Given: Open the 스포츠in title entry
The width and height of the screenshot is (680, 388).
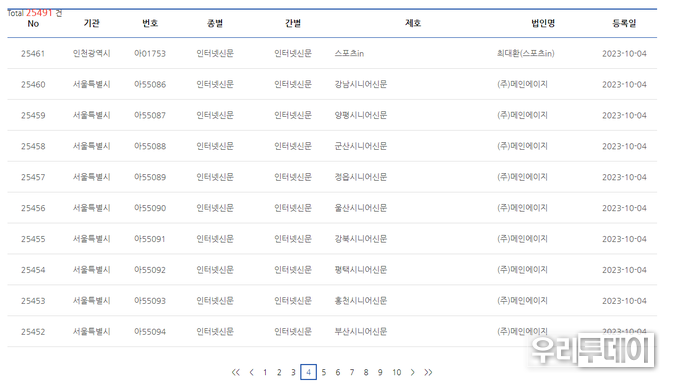Looking at the screenshot, I should tap(349, 53).
